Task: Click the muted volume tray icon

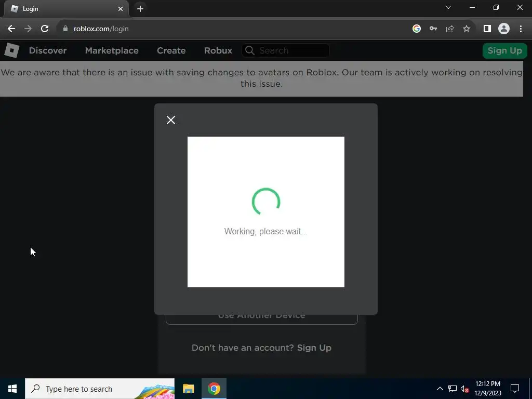Action: pyautogui.click(x=465, y=389)
